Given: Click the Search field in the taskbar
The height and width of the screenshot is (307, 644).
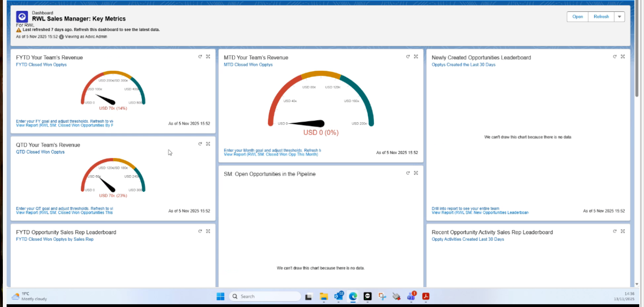Looking at the screenshot, I should pyautogui.click(x=264, y=296).
